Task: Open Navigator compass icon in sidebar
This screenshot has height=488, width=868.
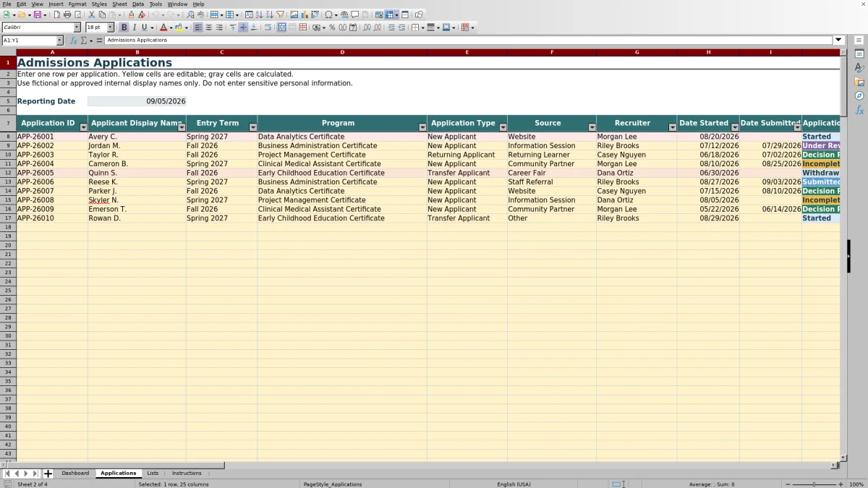Action: coord(859,95)
